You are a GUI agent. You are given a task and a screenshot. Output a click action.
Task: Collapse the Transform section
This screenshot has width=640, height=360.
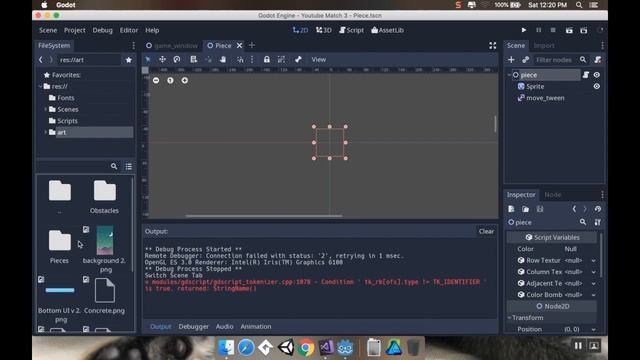(x=526, y=318)
